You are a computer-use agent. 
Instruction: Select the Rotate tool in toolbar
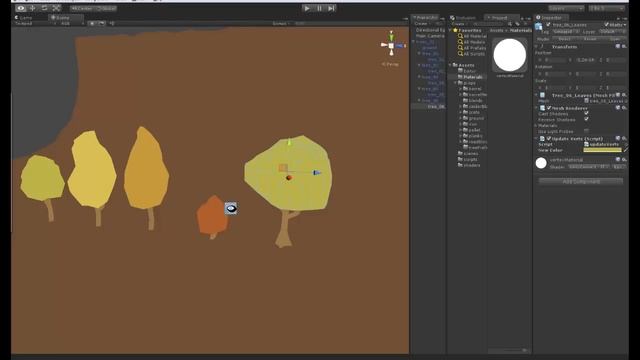pyautogui.click(x=44, y=8)
